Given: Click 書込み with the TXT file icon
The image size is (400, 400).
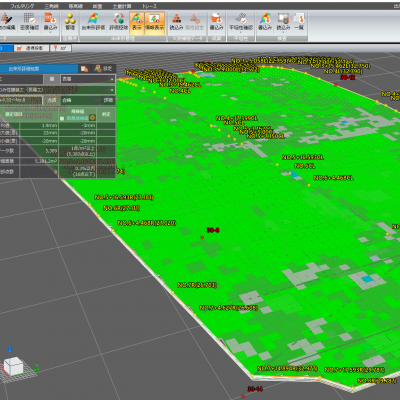Looking at the screenshot, I should (x=50, y=22).
